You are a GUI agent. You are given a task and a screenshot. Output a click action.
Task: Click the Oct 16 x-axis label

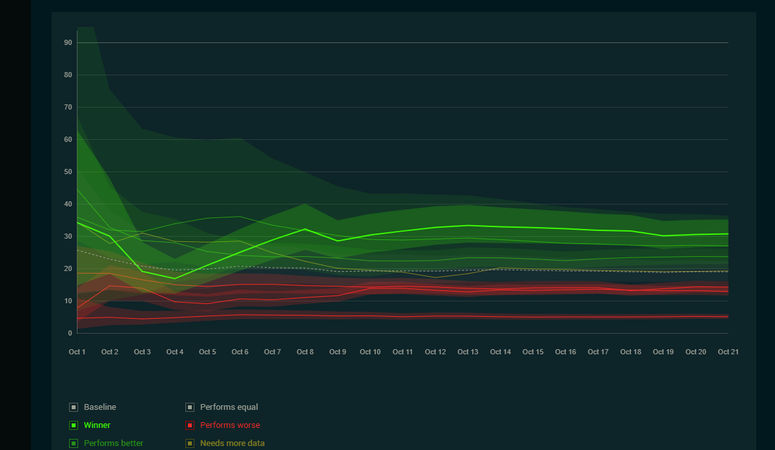pos(565,352)
